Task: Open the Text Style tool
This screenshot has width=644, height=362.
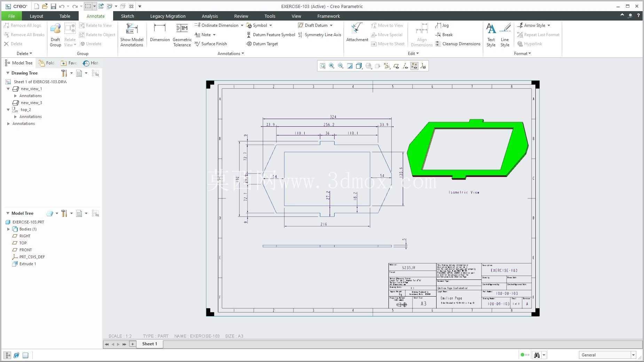Action: (491, 35)
